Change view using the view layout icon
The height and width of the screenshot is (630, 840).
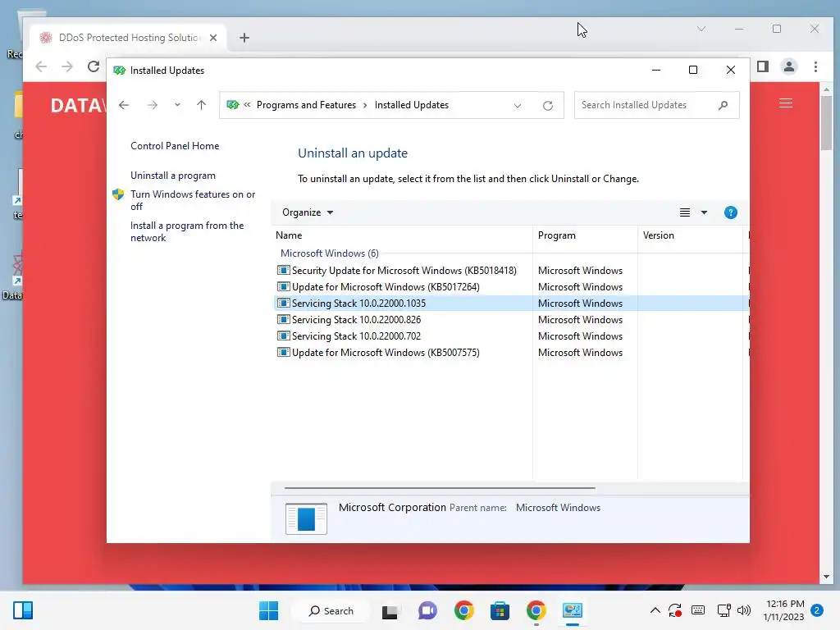(x=685, y=212)
